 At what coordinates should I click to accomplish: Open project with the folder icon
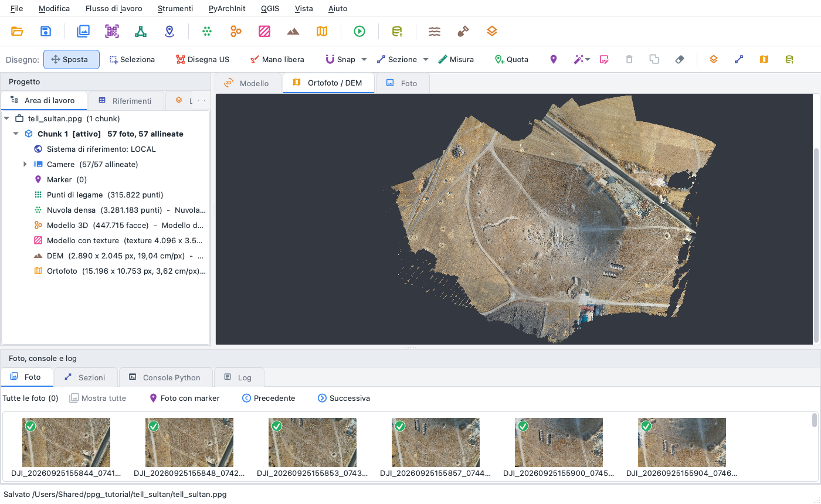[x=17, y=32]
